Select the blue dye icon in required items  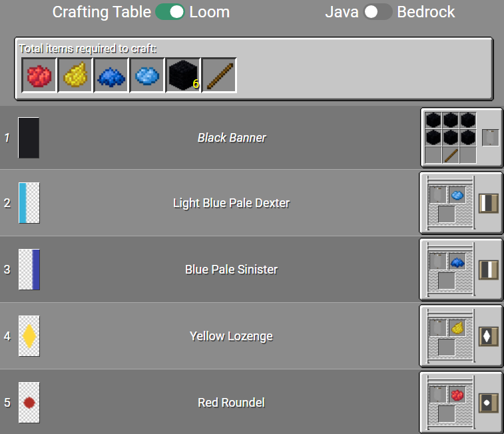point(111,76)
